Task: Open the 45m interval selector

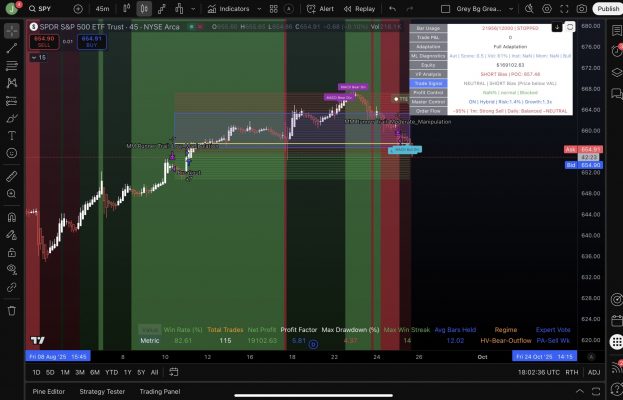Action: [x=103, y=9]
